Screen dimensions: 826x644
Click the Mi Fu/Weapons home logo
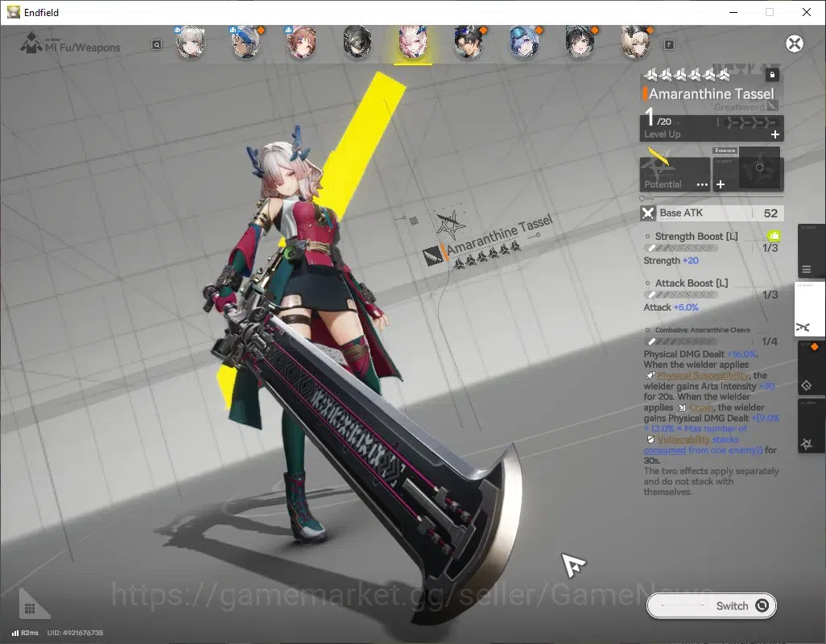click(x=31, y=43)
